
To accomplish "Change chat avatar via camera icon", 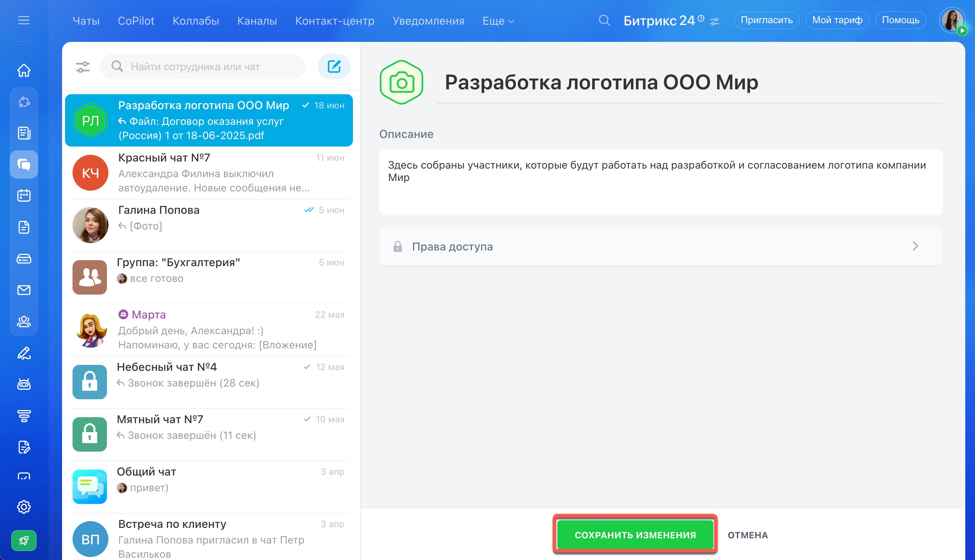I will 401,82.
